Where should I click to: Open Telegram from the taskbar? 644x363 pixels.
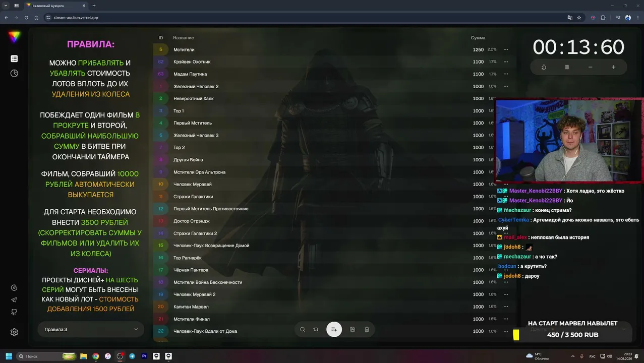132,356
